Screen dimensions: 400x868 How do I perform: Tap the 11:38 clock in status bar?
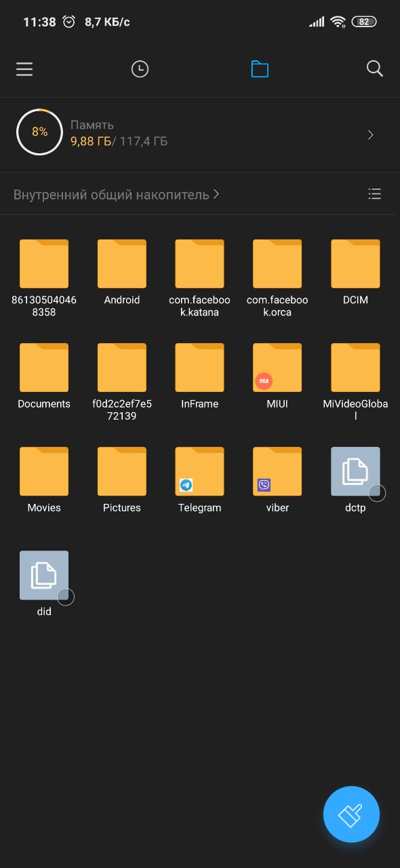39,22
